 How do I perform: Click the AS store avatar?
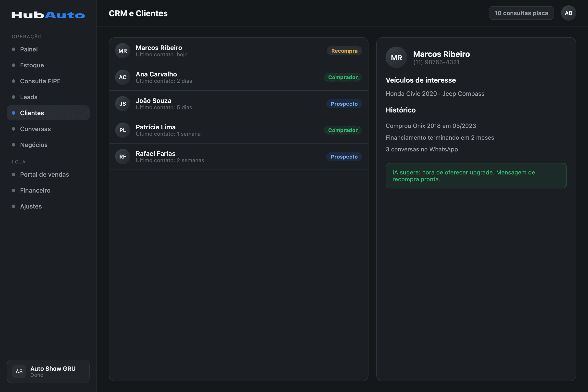pos(19,371)
